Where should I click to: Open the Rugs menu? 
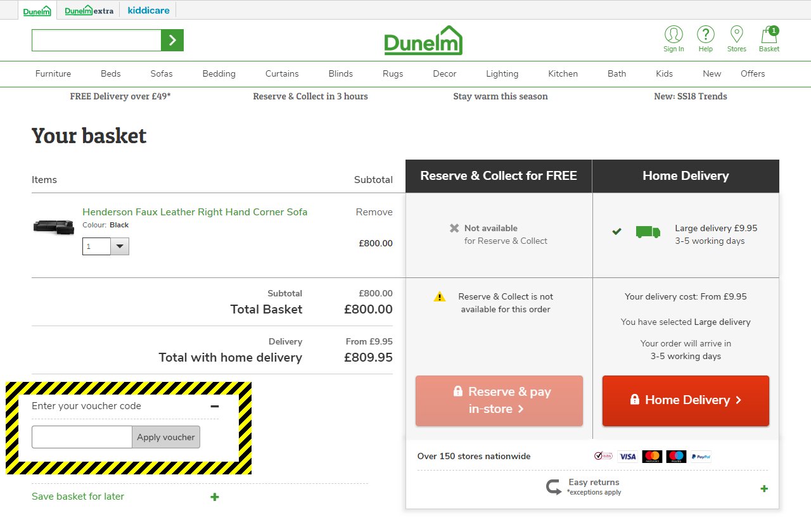coord(393,73)
